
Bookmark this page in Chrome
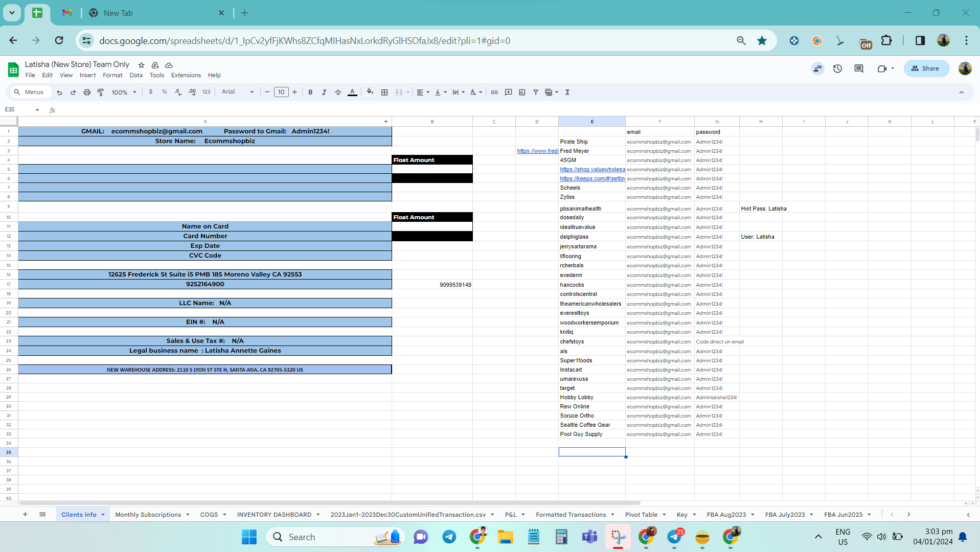[762, 41]
